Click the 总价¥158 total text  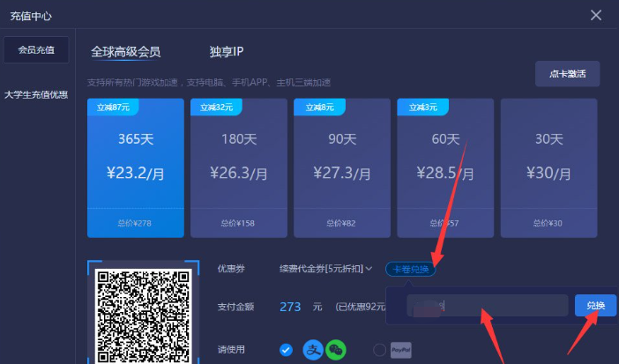click(238, 224)
